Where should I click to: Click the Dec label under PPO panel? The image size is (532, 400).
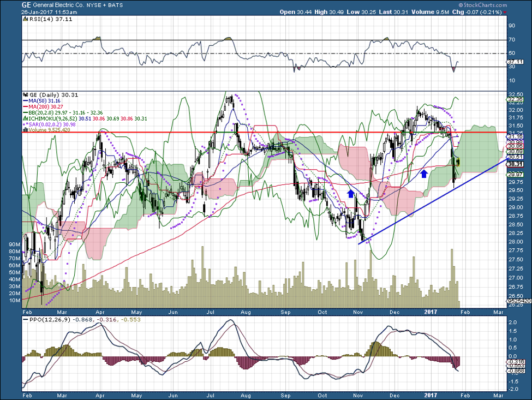coord(394,396)
